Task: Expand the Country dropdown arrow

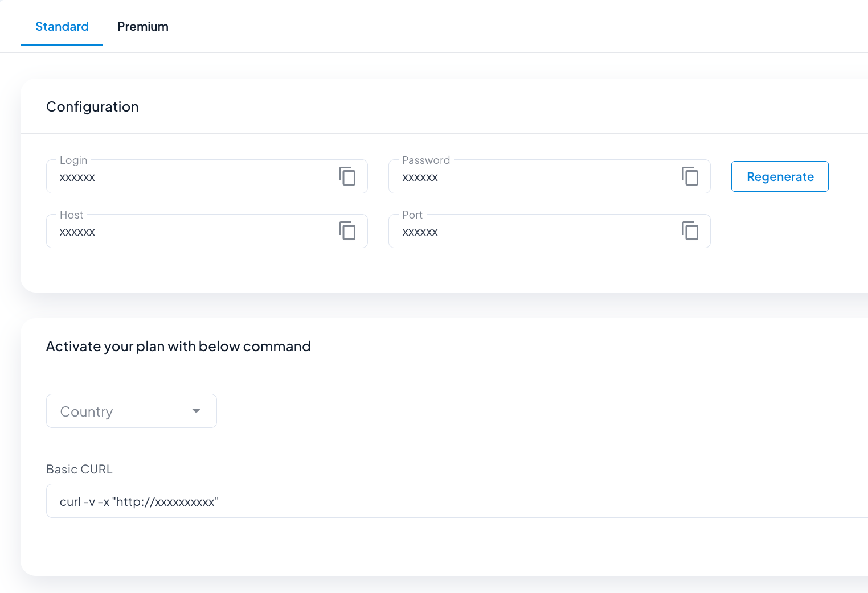Action: pos(196,411)
